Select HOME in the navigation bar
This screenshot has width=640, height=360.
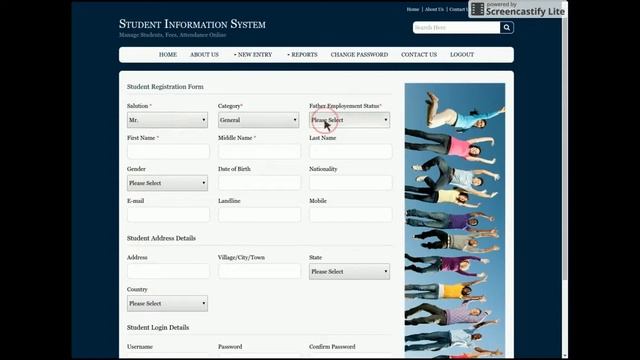[168, 54]
